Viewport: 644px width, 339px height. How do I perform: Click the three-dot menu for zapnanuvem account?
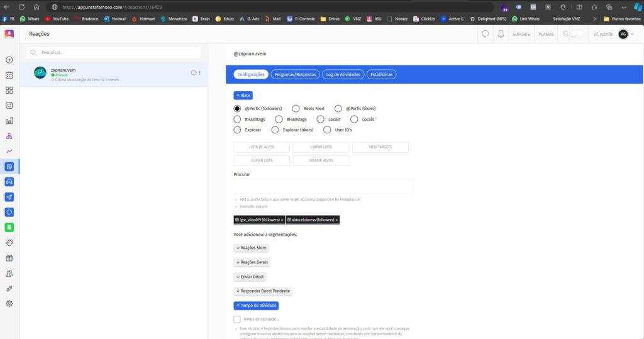click(x=200, y=73)
